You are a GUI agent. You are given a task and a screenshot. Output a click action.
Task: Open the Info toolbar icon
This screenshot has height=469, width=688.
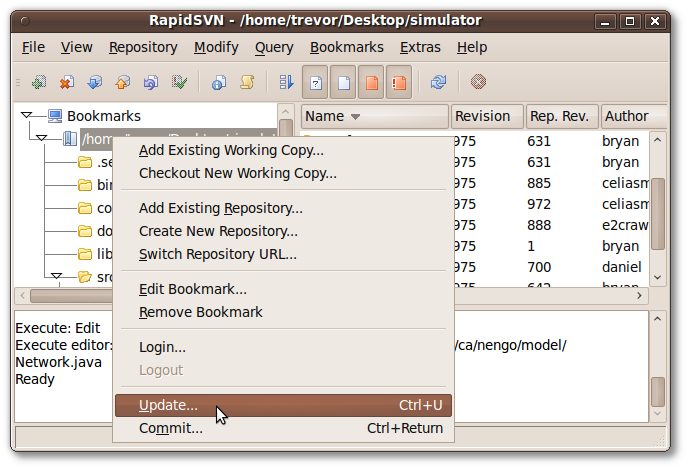click(x=219, y=82)
